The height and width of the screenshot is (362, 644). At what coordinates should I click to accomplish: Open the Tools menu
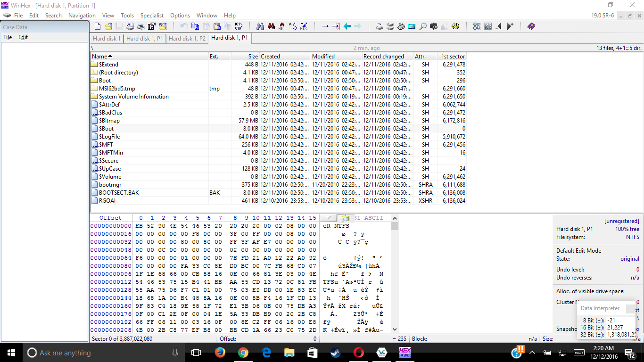pyautogui.click(x=127, y=16)
